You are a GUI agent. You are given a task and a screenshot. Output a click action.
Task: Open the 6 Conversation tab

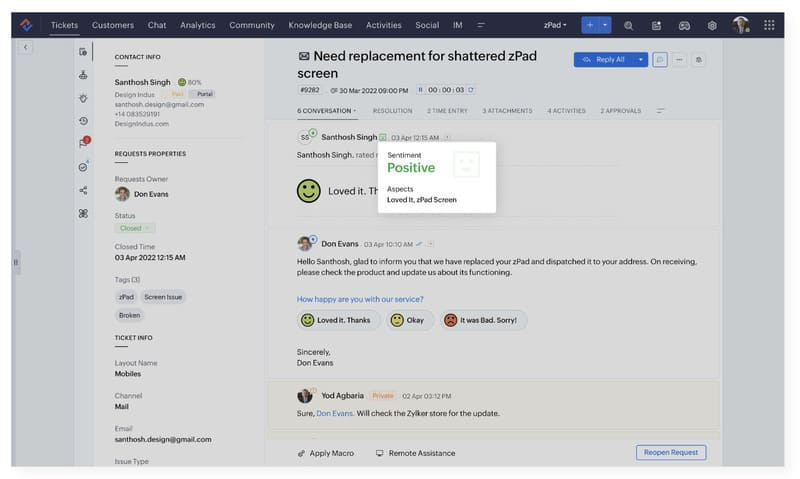[326, 111]
